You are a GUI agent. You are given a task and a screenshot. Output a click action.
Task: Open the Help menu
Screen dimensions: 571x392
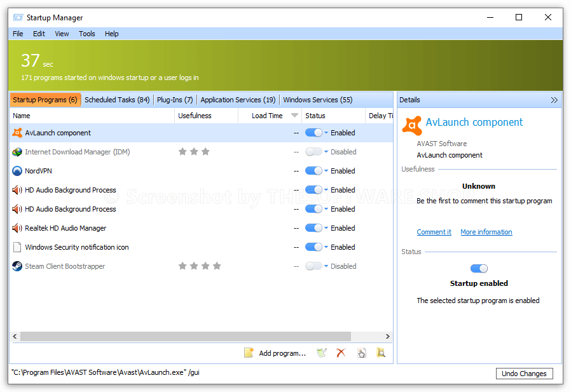tap(112, 34)
